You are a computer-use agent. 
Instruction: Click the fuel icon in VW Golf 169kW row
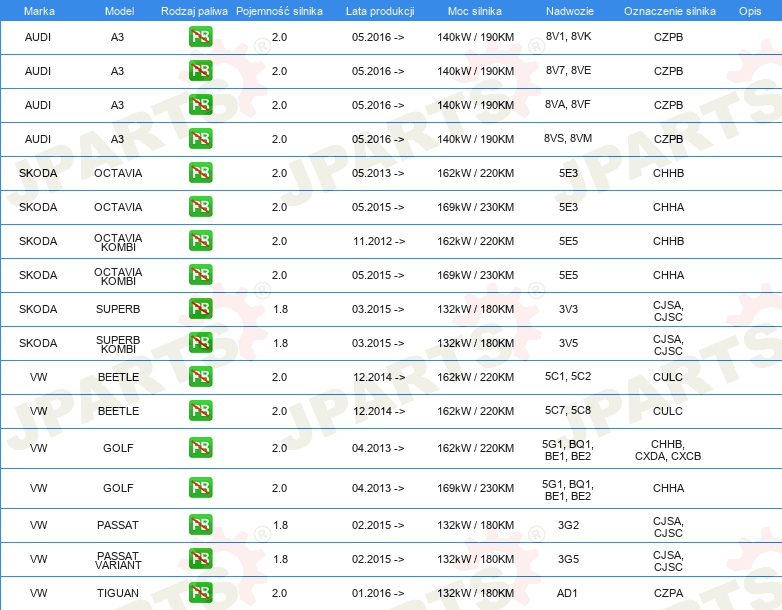pyautogui.click(x=200, y=488)
